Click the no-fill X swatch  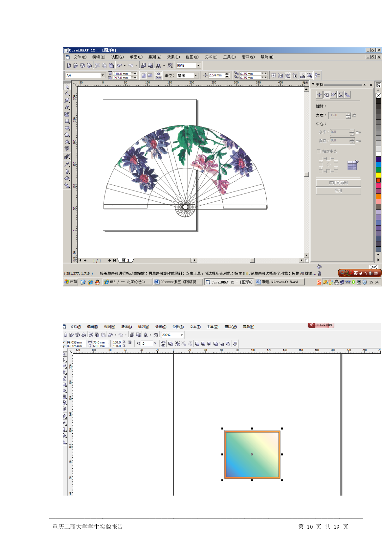pyautogui.click(x=378, y=95)
